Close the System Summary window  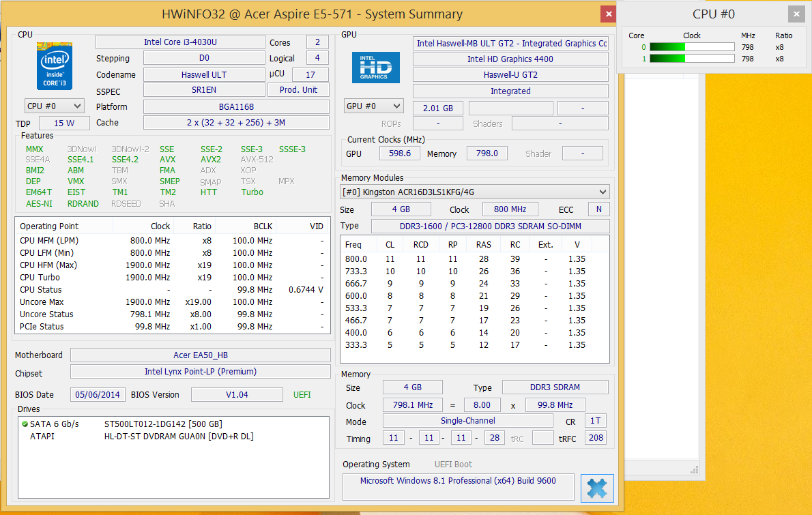coord(609,14)
